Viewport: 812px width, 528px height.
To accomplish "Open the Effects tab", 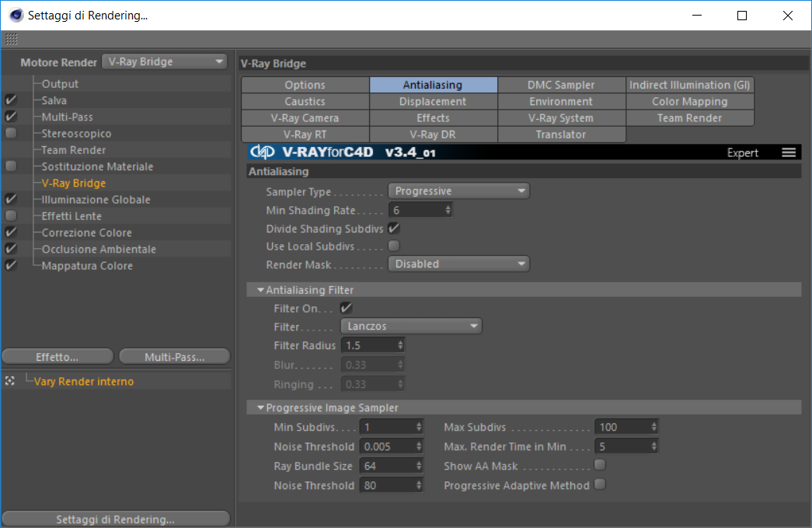I will coord(433,117).
